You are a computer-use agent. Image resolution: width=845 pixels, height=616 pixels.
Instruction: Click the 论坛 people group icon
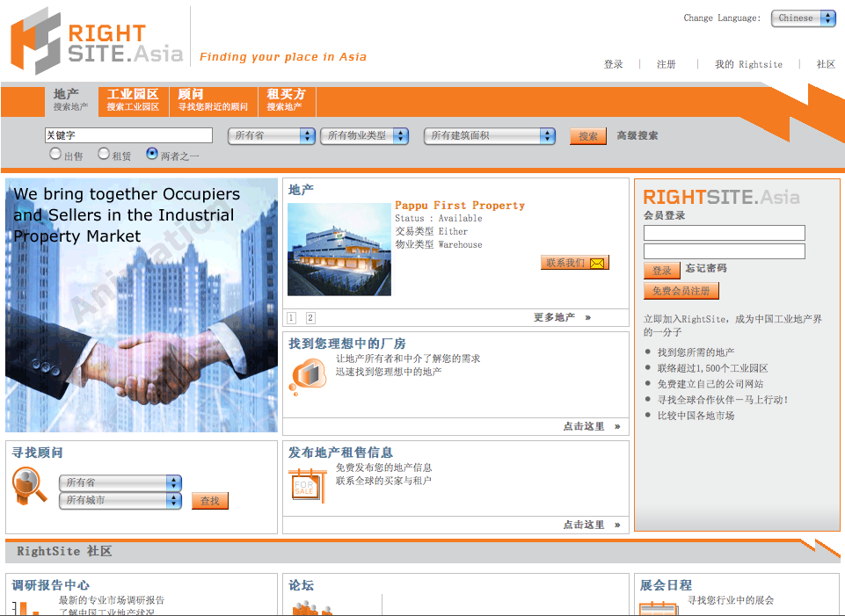point(311,608)
